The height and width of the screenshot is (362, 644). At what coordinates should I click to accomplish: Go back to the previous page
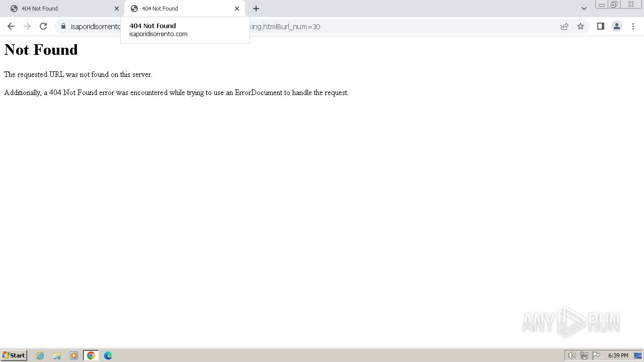[x=11, y=26]
